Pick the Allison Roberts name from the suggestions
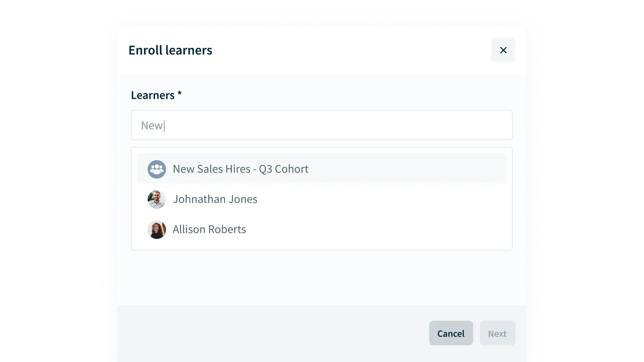This screenshot has height=362, width=644. pyautogui.click(x=209, y=229)
